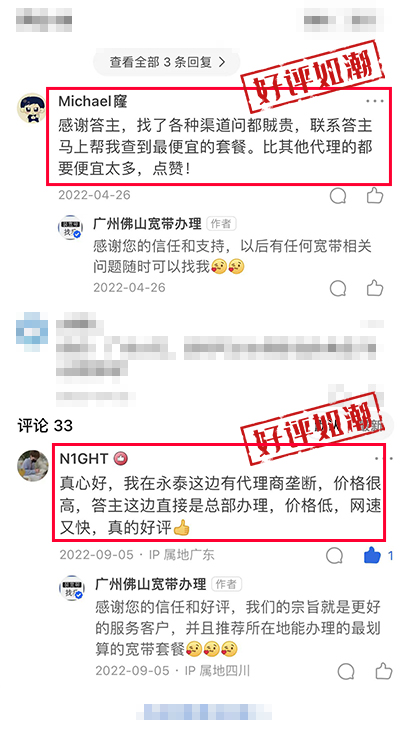Open 广州佛山宽带办理 avatar under Michael隆's comment
The height and width of the screenshot is (730, 400).
click(70, 228)
